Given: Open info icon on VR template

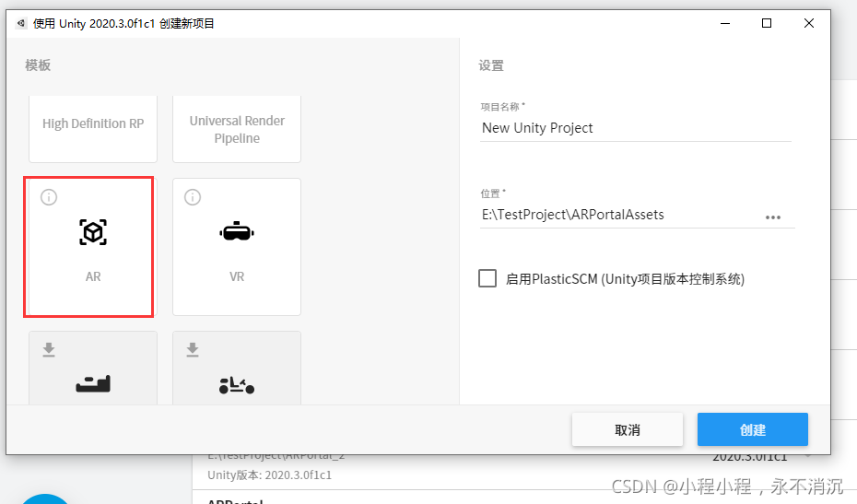Looking at the screenshot, I should point(193,197).
